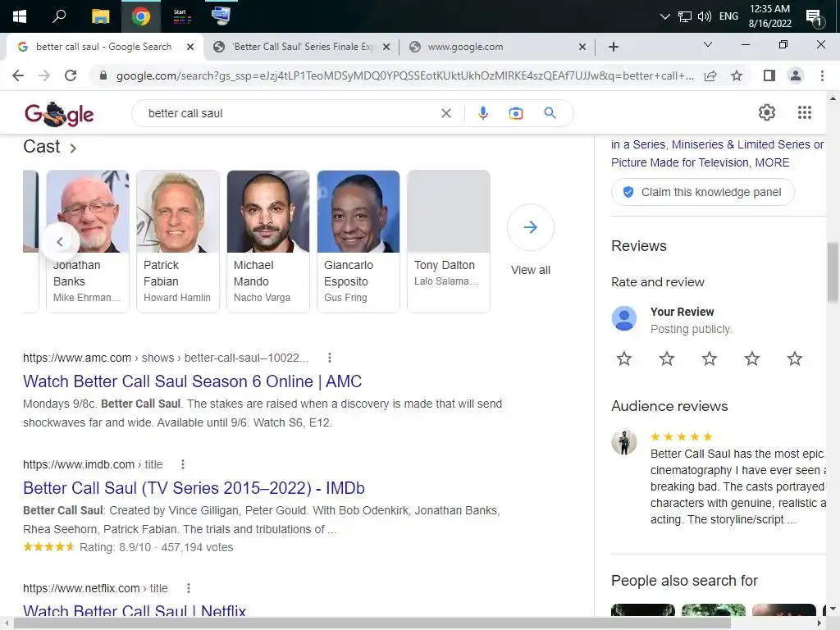Viewport: 840px width, 630px height.
Task: Click Claim this knowledge panel button
Action: point(703,192)
